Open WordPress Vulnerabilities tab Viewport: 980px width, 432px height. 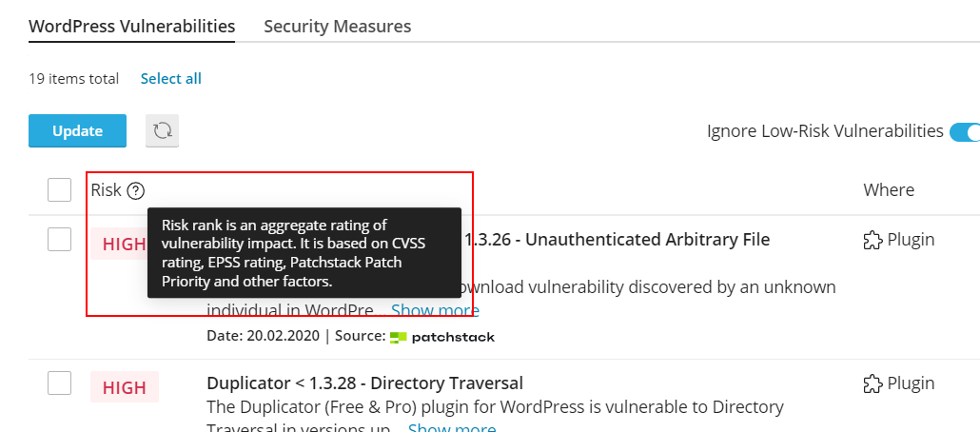pyautogui.click(x=131, y=26)
